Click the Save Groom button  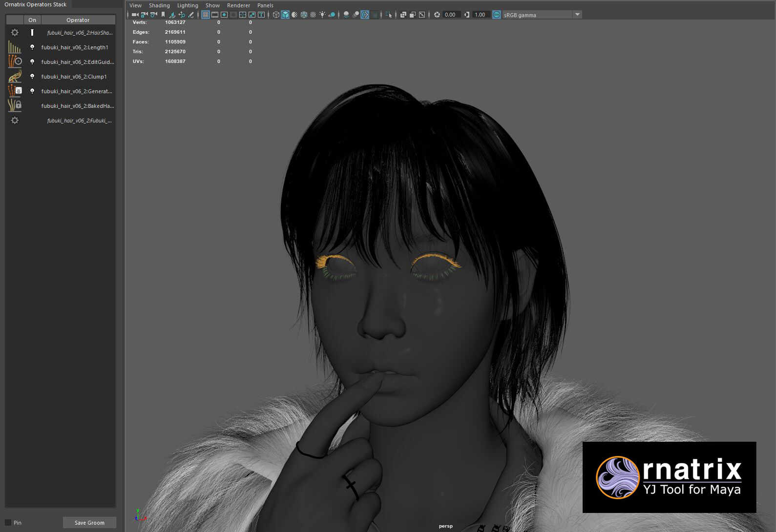pyautogui.click(x=89, y=523)
